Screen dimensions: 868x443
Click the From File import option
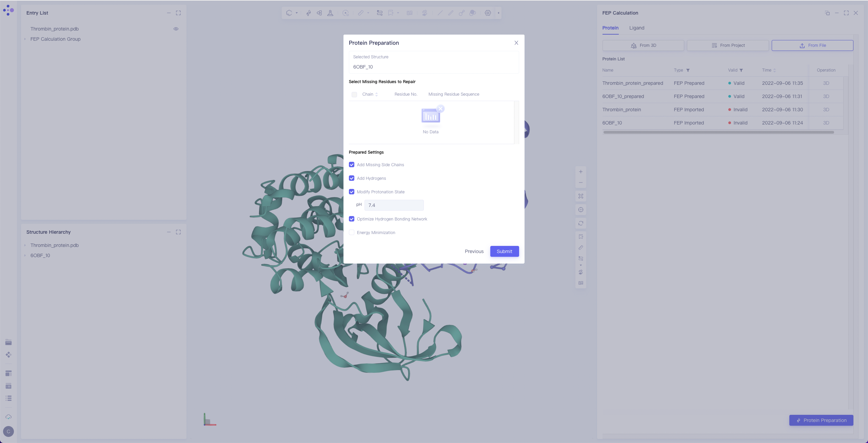pyautogui.click(x=812, y=45)
